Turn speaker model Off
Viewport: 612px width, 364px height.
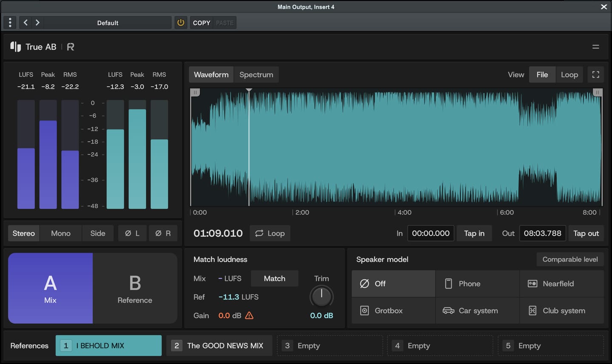tap(394, 283)
